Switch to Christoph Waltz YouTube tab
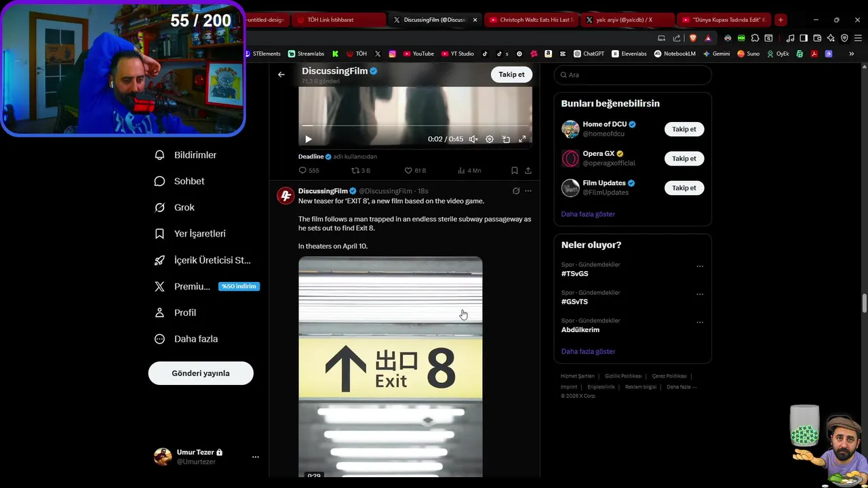Viewport: 868px width, 488px height. tap(531, 20)
